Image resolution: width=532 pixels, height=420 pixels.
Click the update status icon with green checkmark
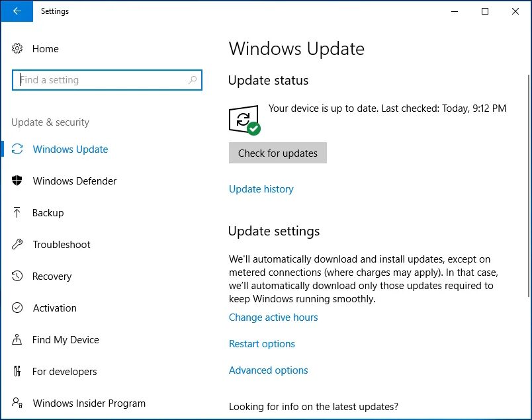[245, 120]
